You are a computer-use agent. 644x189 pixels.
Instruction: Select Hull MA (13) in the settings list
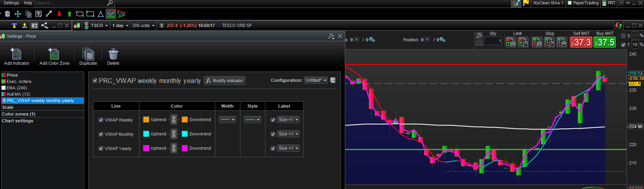tap(43, 94)
